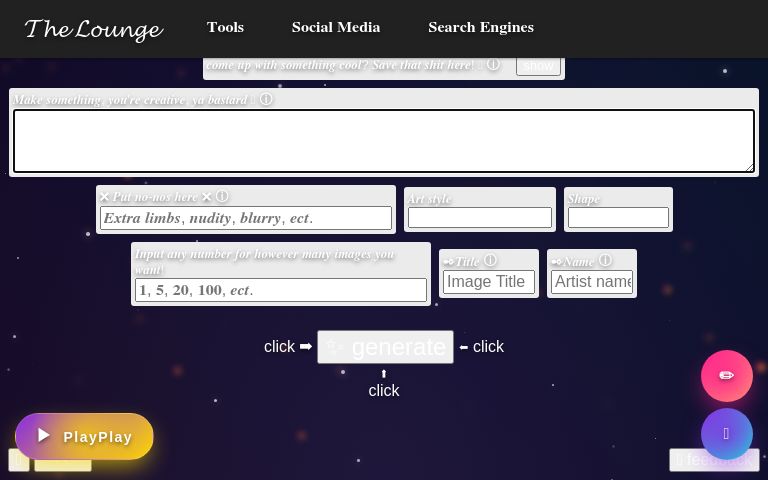Expand the Search Engines menu

[x=480, y=27]
